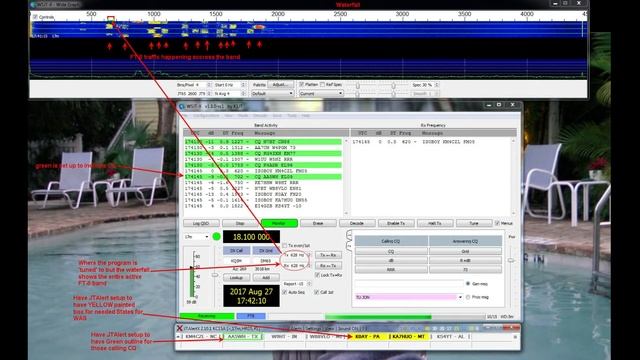Click the Grid message button

pyautogui.click(x=465, y=251)
